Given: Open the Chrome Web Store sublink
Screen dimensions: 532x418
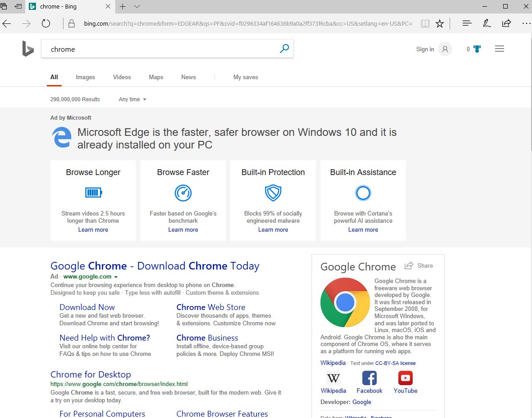Looking at the screenshot, I should pos(211,307).
